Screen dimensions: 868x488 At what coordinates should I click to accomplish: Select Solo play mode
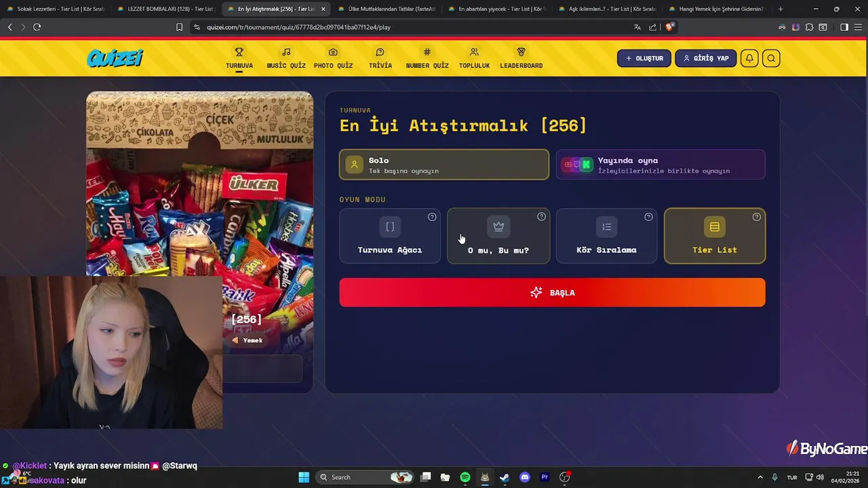point(444,165)
